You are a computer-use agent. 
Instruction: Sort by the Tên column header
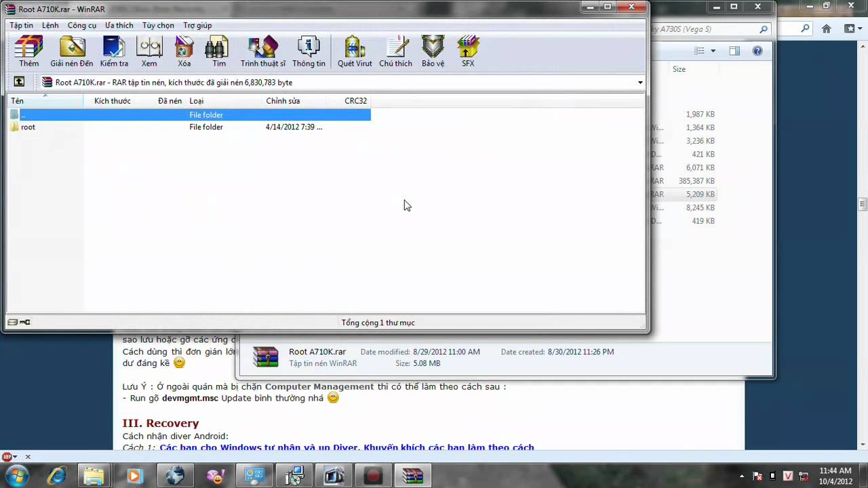[x=45, y=101]
